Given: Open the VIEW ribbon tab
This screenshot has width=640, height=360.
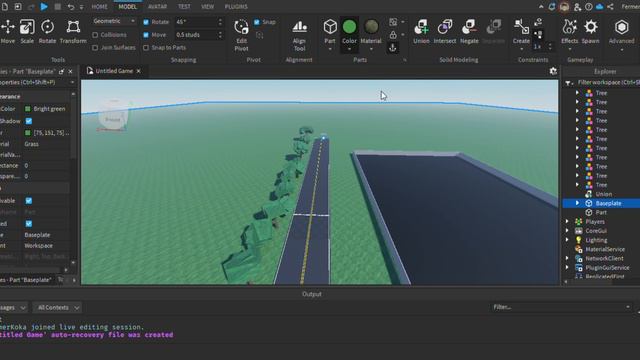Looking at the screenshot, I should click(x=207, y=7).
